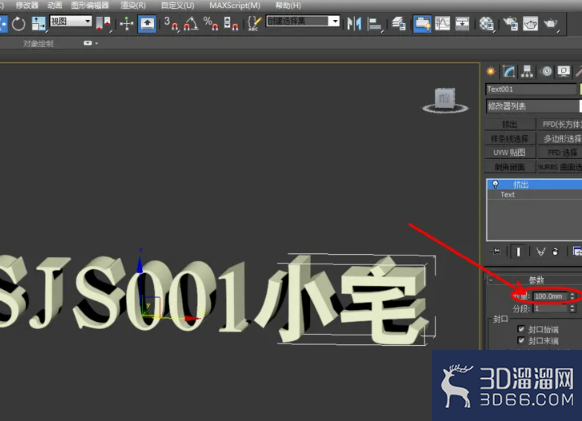Viewport: 582px width, 421px height.
Task: Click Remove Modifier from Stack icon
Action: [x=555, y=252]
